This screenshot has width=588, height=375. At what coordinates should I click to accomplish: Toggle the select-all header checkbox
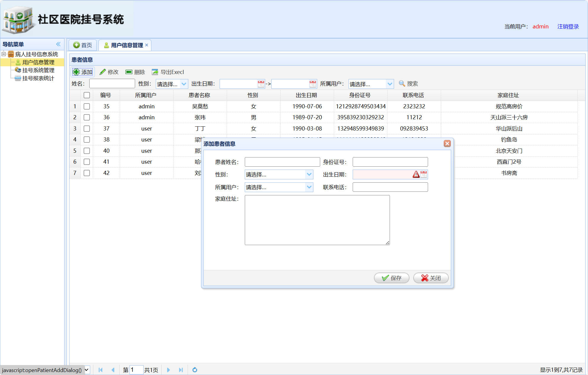click(x=87, y=95)
